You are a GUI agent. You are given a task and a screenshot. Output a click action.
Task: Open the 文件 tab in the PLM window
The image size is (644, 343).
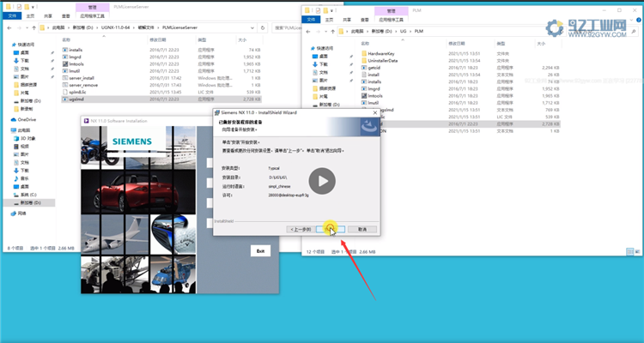pyautogui.click(x=311, y=19)
